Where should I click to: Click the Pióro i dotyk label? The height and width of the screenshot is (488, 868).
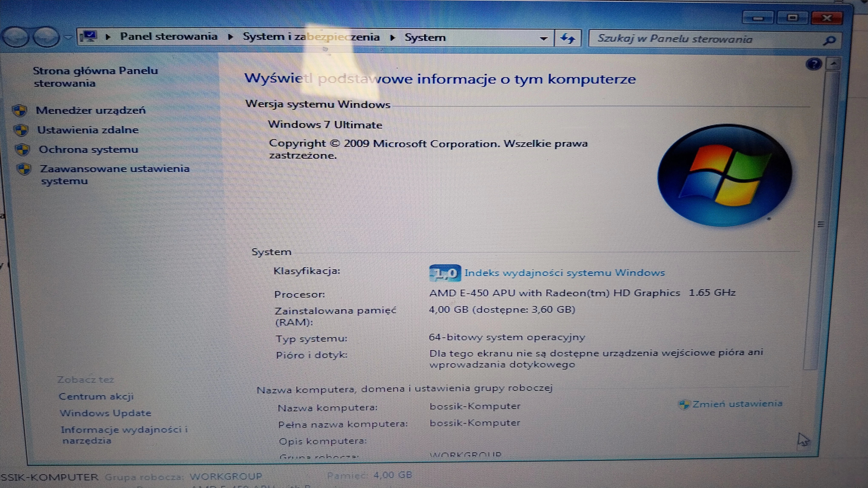[x=311, y=355]
